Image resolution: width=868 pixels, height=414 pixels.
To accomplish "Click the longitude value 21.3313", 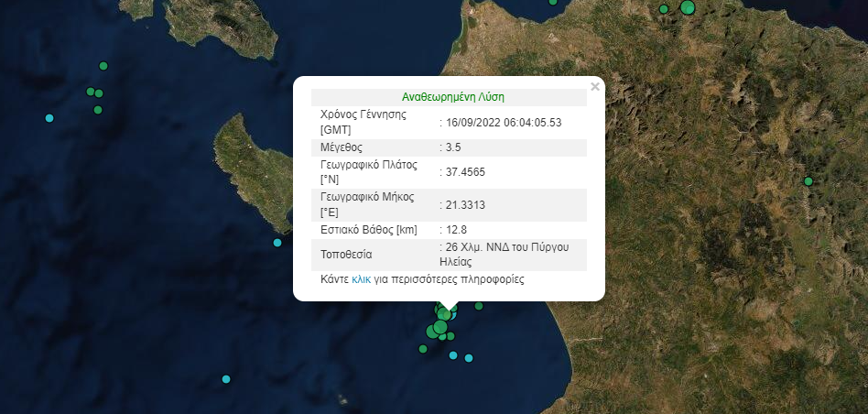I will coord(465,203).
